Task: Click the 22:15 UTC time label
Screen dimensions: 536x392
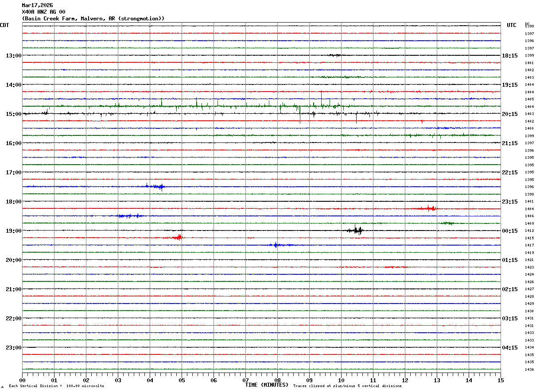Action: pyautogui.click(x=510, y=172)
